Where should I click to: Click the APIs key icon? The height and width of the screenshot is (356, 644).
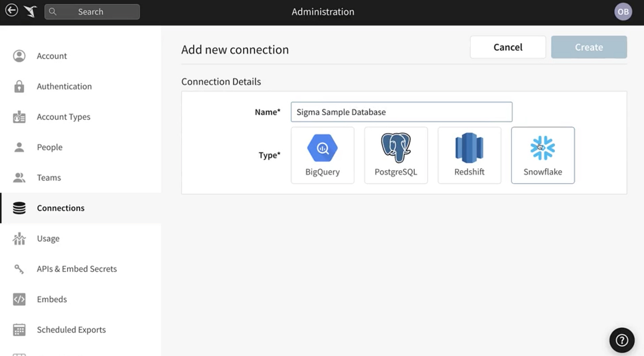19,269
